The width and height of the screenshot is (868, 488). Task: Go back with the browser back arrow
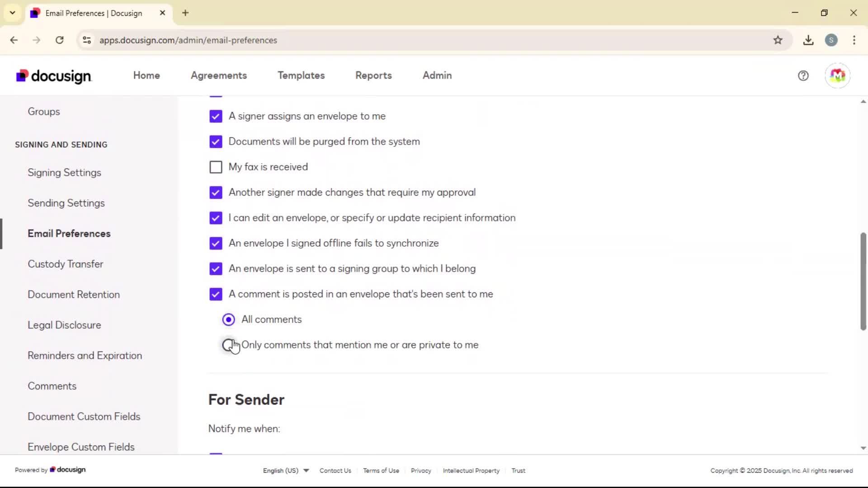point(14,40)
